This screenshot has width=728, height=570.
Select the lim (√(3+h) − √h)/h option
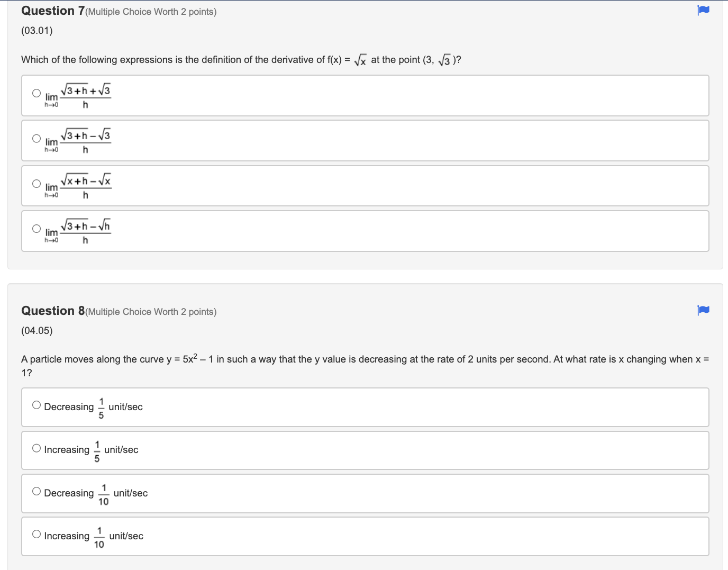coord(36,228)
